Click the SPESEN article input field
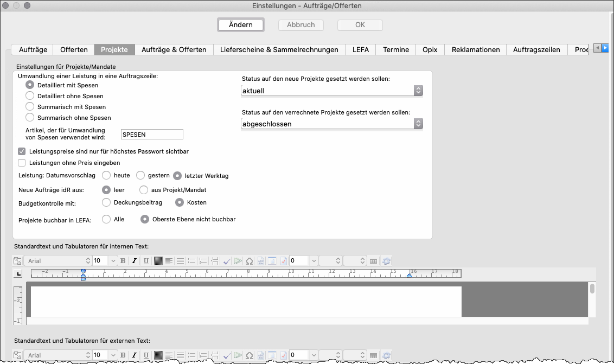The height and width of the screenshot is (364, 614). (152, 135)
